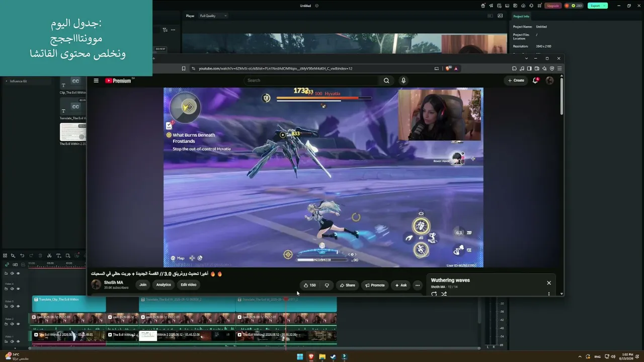Bookmark the page from the browser toolbar
Viewport: 644px width, 362px height.
pyautogui.click(x=184, y=68)
